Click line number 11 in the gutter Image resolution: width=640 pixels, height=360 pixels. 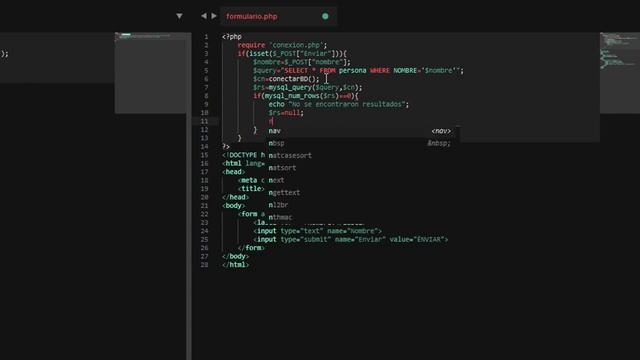coord(204,121)
